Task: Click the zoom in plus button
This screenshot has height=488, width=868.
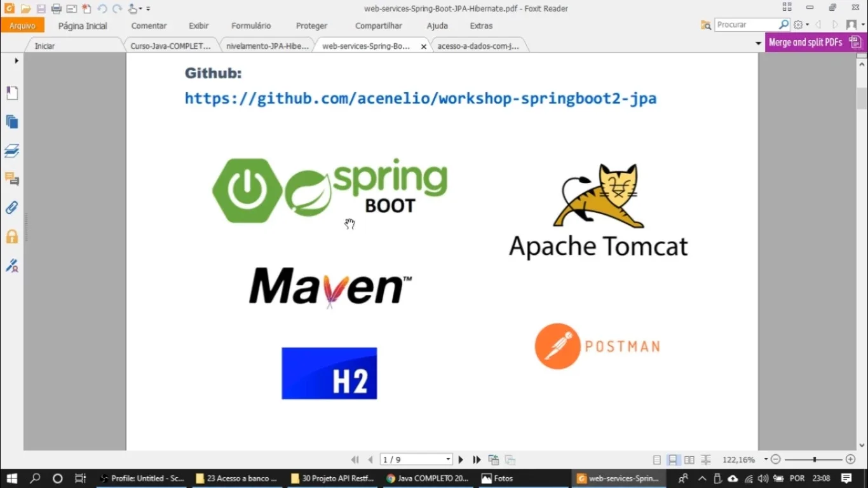Action: (851, 459)
